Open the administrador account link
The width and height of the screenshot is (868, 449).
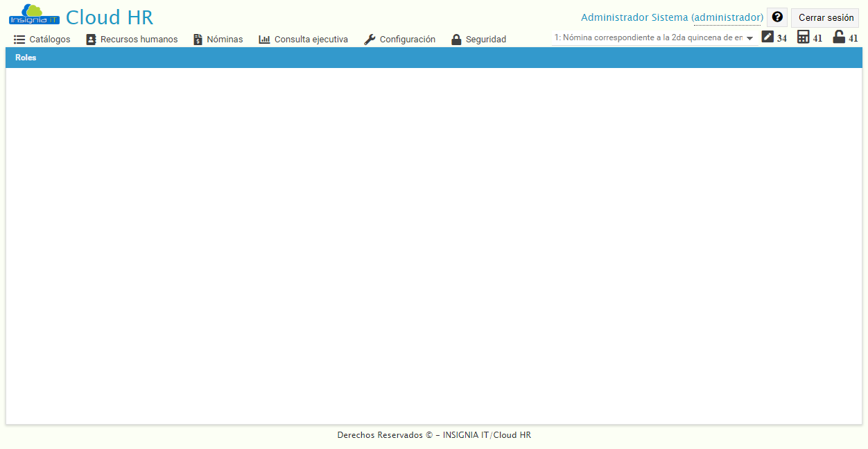pyautogui.click(x=727, y=17)
